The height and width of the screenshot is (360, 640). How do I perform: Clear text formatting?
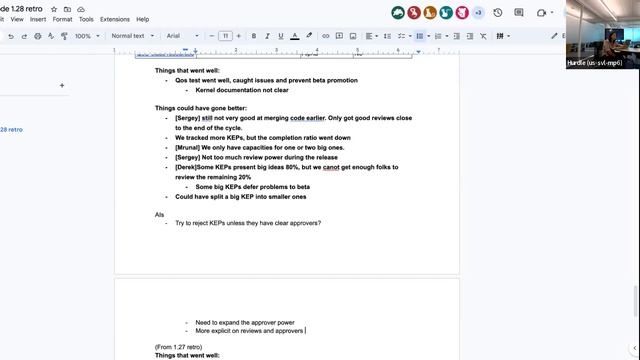coord(483,36)
